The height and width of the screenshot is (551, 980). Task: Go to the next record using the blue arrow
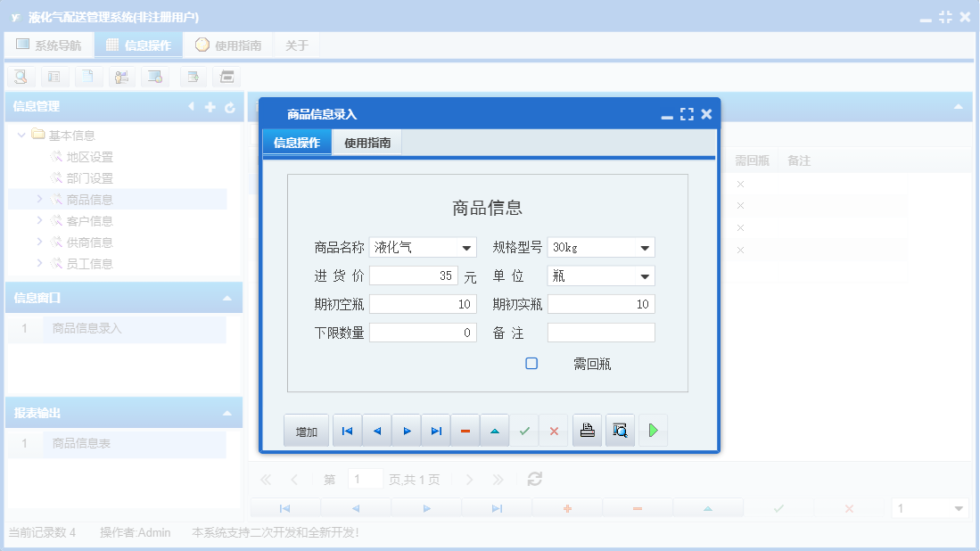coord(406,430)
